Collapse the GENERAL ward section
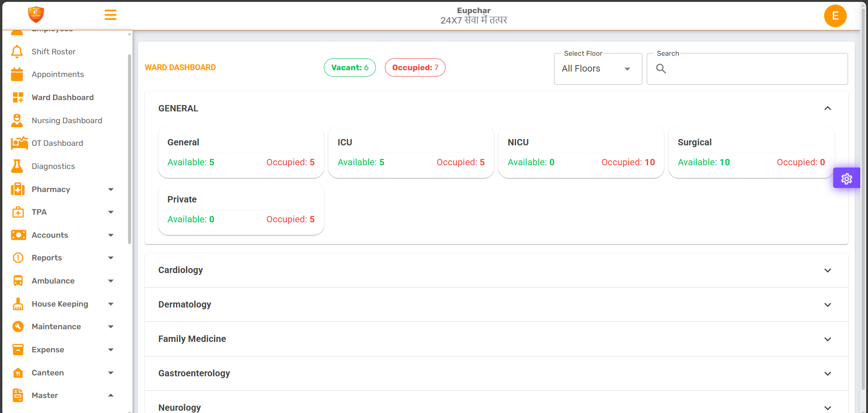This screenshot has height=413, width=868. pyautogui.click(x=828, y=108)
